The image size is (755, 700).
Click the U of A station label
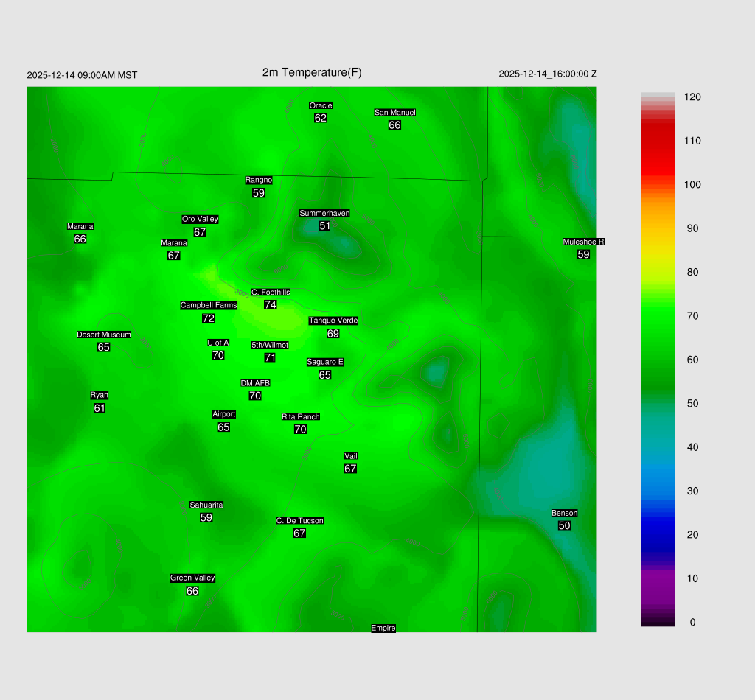[x=218, y=343]
